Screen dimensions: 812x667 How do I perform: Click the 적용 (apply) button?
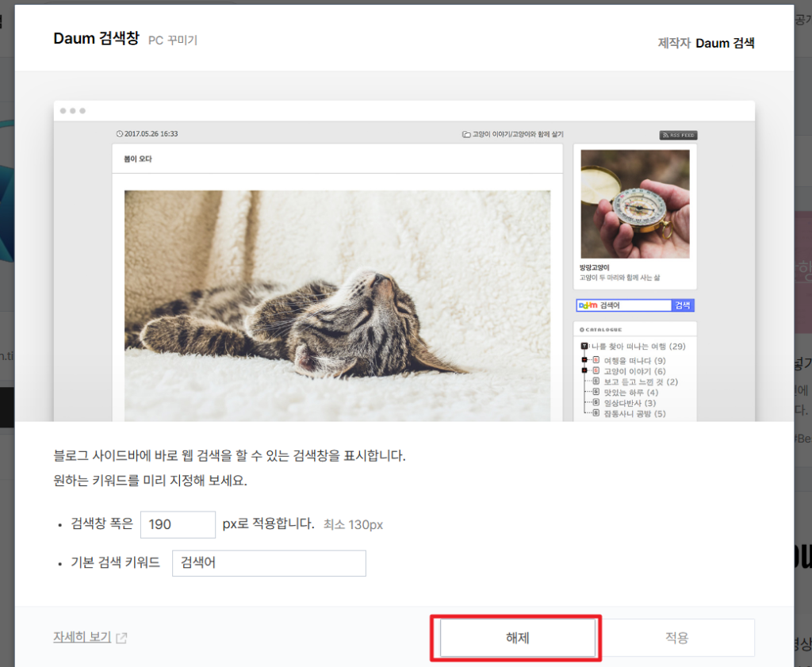(676, 638)
